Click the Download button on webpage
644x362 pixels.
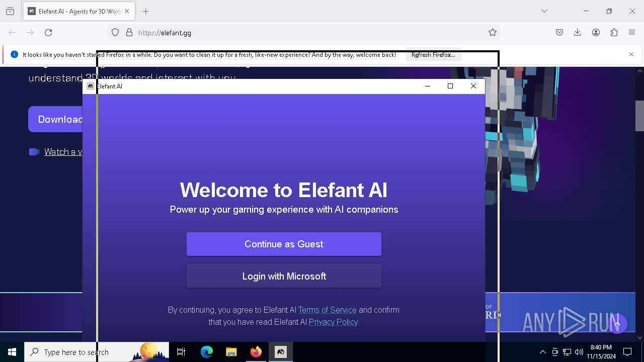(x=55, y=119)
